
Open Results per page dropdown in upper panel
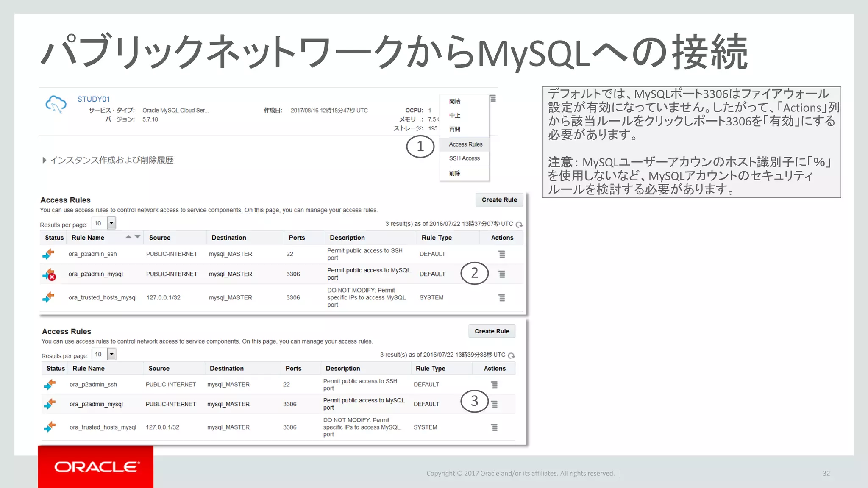(112, 223)
